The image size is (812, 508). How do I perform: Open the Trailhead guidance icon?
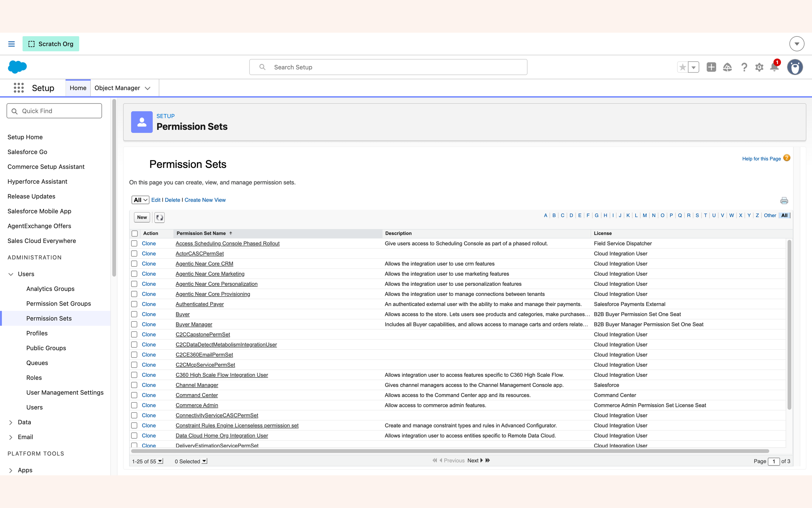coord(727,67)
